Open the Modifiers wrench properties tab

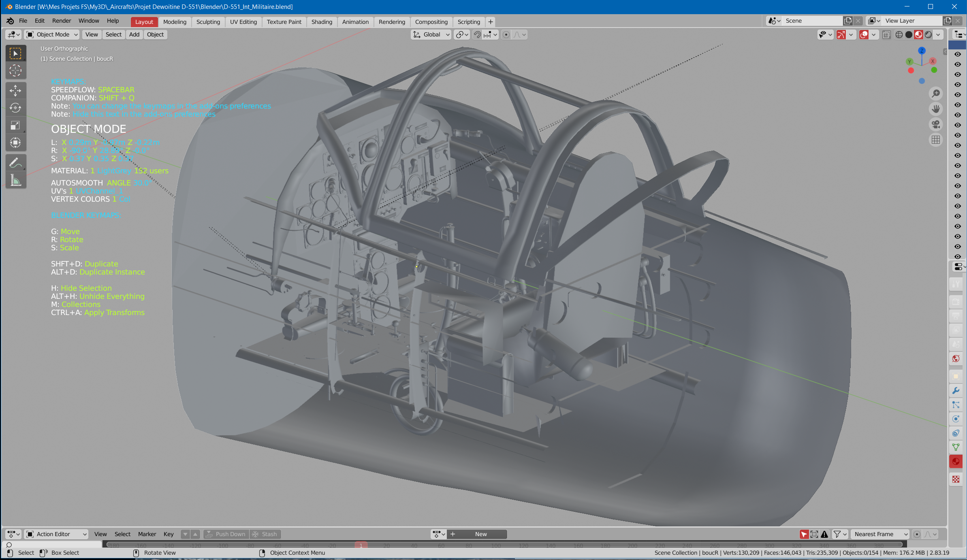[x=956, y=391]
